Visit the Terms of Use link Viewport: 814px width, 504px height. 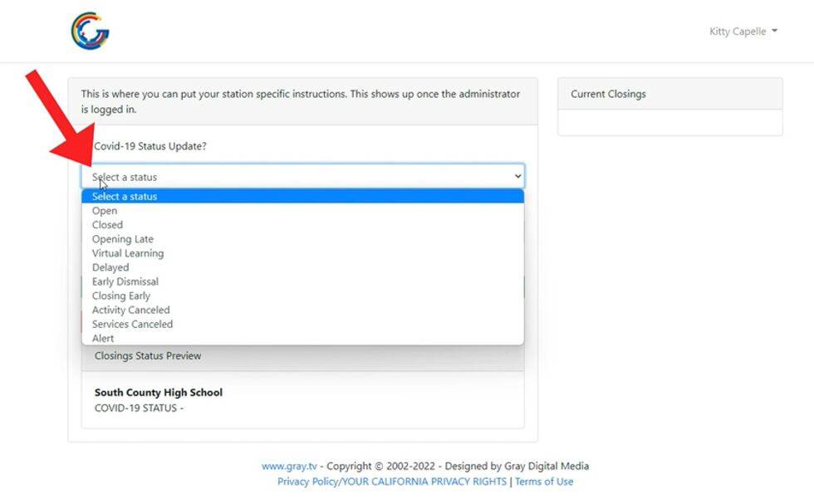[544, 482]
